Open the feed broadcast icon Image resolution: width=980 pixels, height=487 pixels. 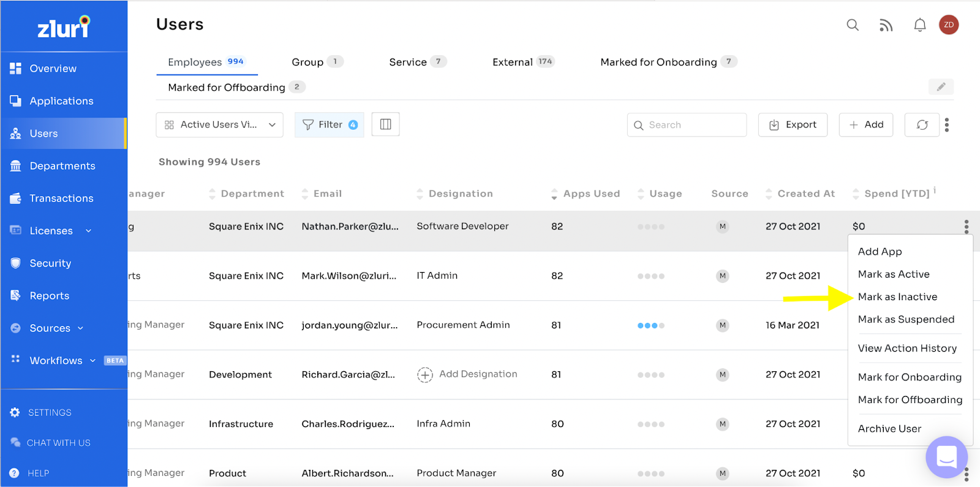(886, 25)
